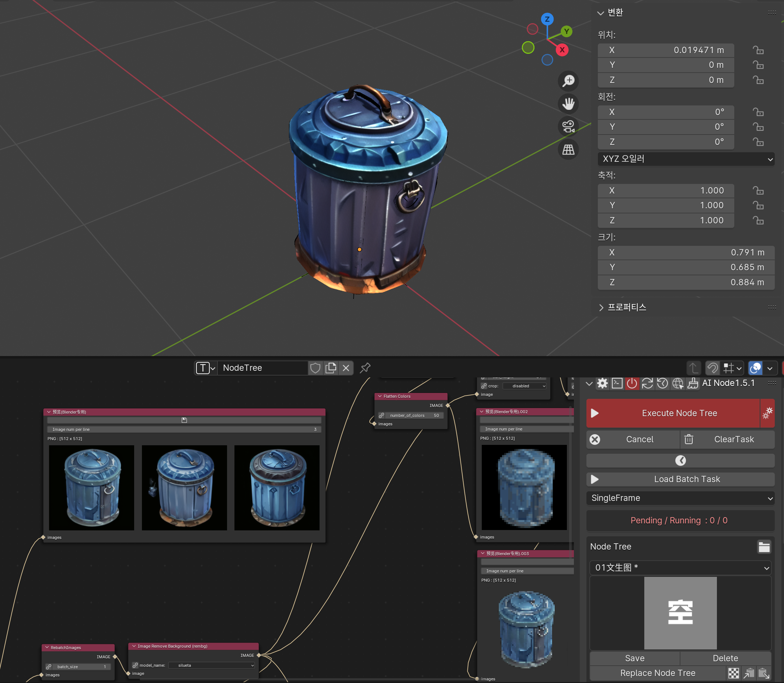Switch to orthographic grid view icon
This screenshot has height=683, width=784.
coord(568,149)
